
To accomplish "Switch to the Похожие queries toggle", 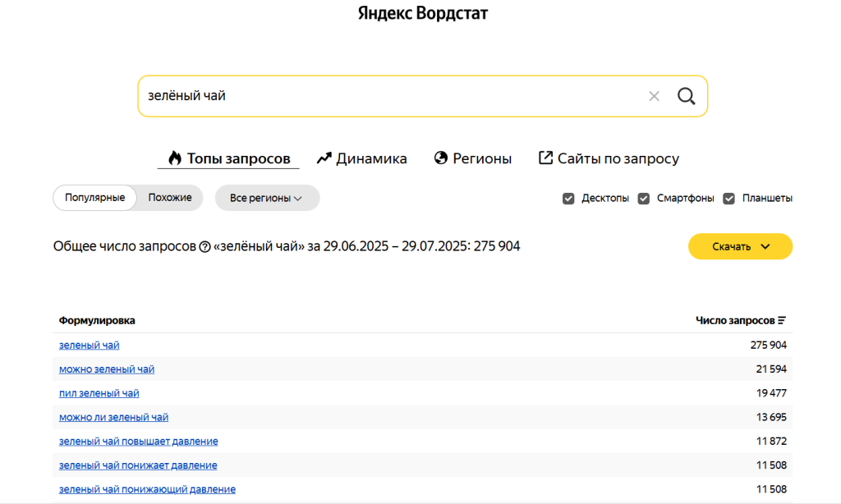I will pos(170,198).
